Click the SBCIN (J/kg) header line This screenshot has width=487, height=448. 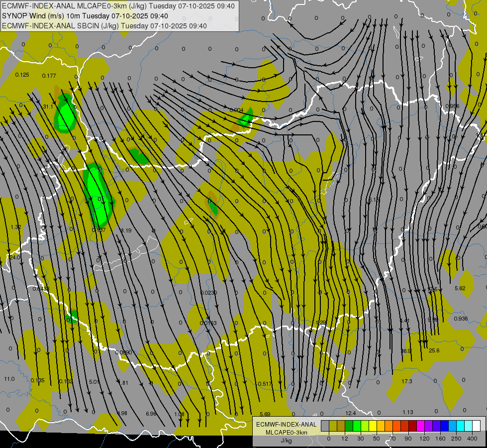(x=104, y=26)
